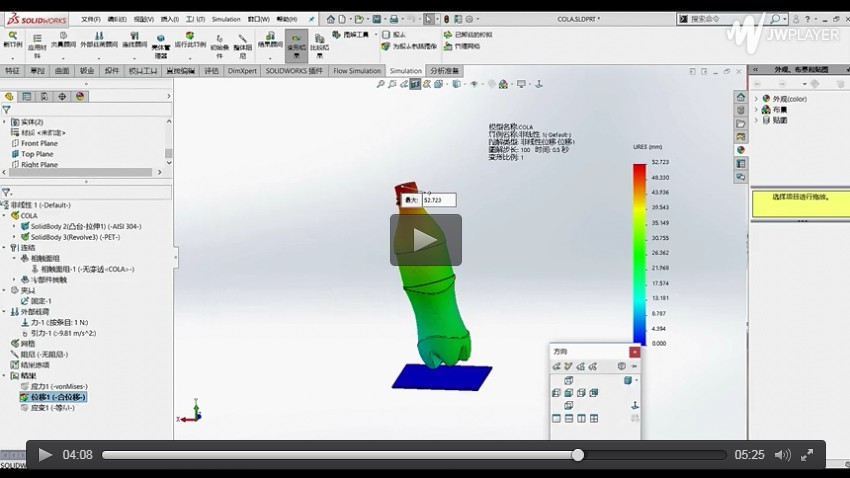Viewport: 850px width, 478px height.
Task: Open the Simulation menu in the menu bar
Action: [x=226, y=19]
